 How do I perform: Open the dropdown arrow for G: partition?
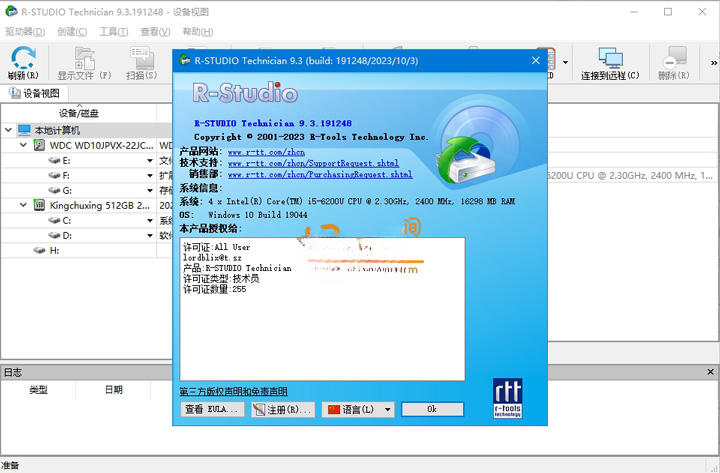click(150, 190)
